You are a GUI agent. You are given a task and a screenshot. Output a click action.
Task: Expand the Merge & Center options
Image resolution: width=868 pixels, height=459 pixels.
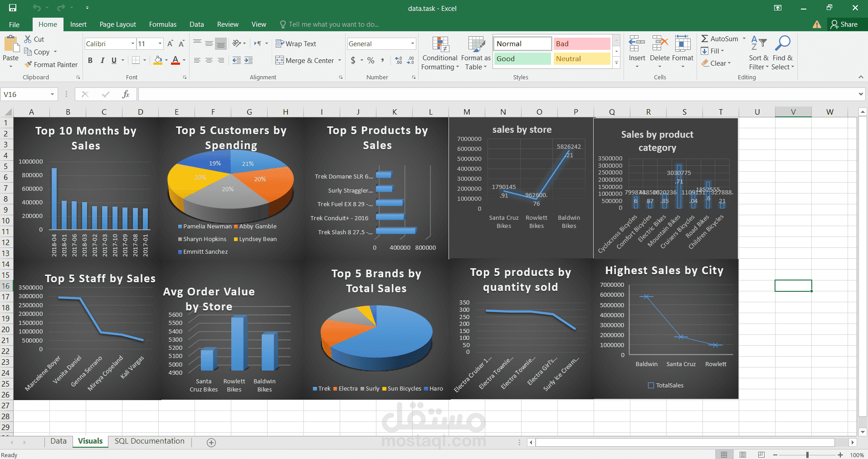pos(340,60)
